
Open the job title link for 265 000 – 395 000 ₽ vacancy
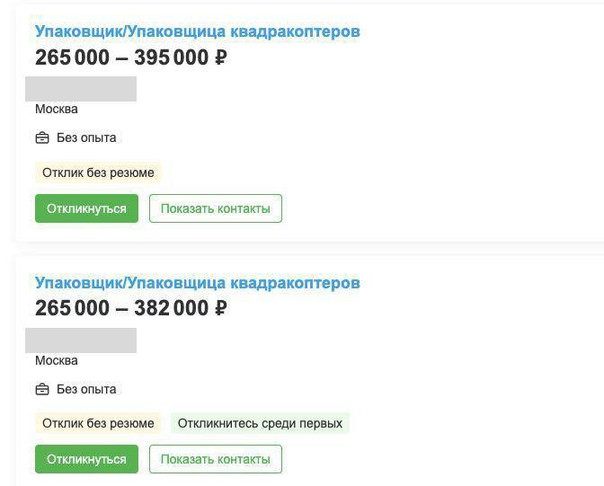(x=198, y=32)
